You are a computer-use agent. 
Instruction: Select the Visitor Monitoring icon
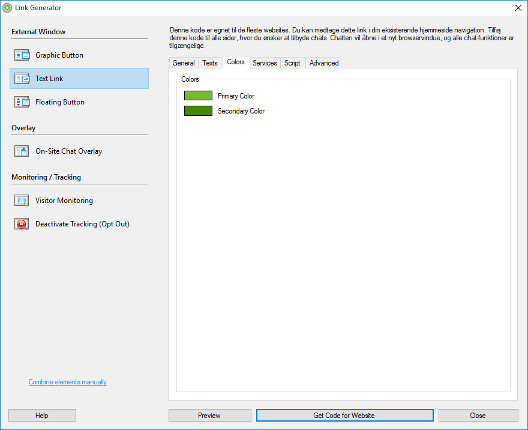22,200
